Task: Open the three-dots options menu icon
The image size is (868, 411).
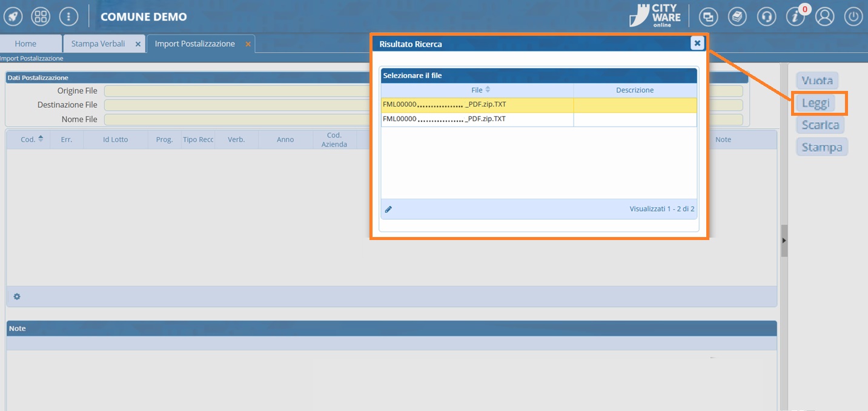Action: click(x=68, y=16)
